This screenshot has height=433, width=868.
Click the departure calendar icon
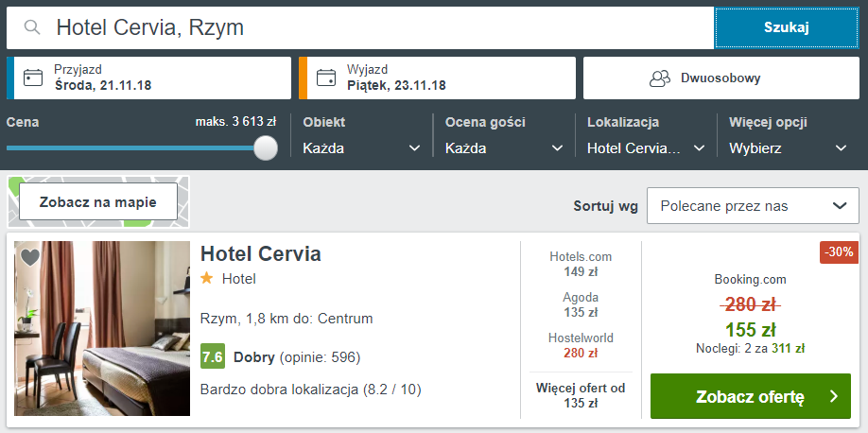click(326, 78)
